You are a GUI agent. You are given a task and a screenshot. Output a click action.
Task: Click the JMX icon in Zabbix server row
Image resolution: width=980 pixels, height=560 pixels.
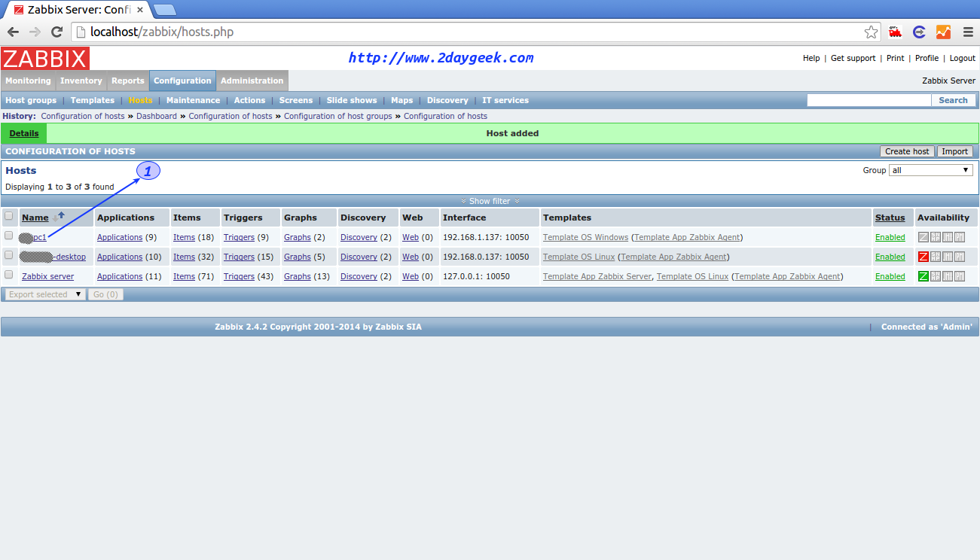[948, 276]
